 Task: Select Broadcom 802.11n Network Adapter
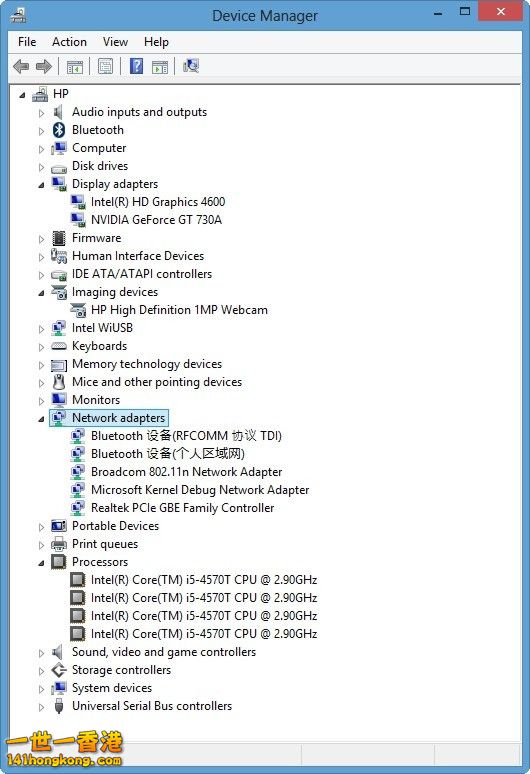pyautogui.click(x=187, y=472)
